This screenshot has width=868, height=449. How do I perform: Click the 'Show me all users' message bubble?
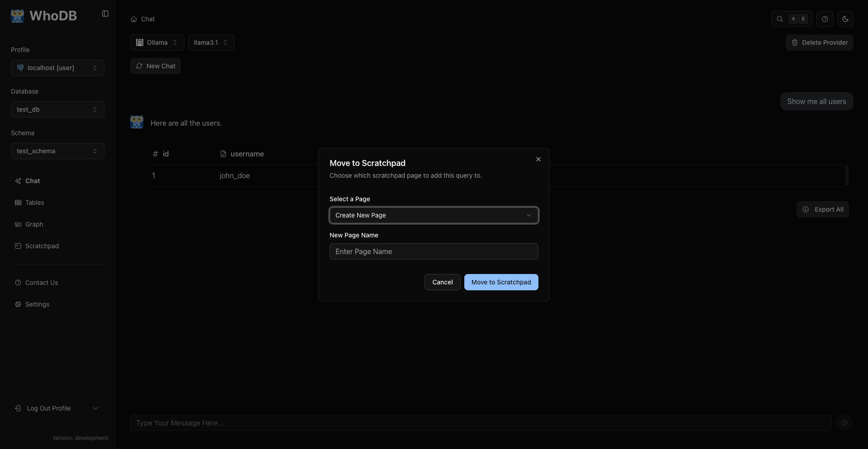[x=817, y=101]
